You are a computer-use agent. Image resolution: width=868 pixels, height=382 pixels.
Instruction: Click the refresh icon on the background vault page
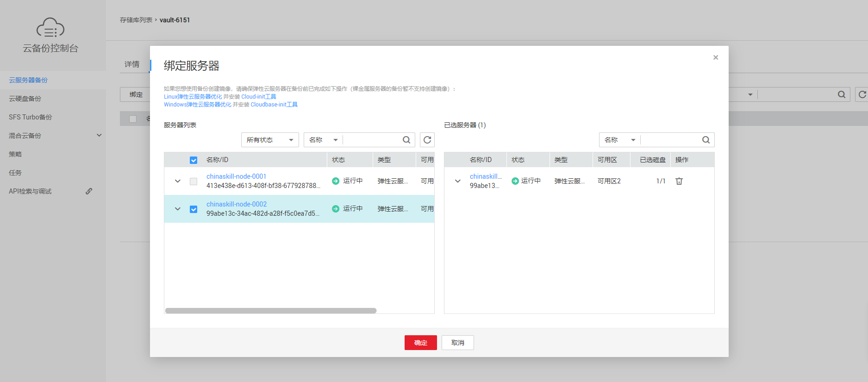tap(862, 94)
